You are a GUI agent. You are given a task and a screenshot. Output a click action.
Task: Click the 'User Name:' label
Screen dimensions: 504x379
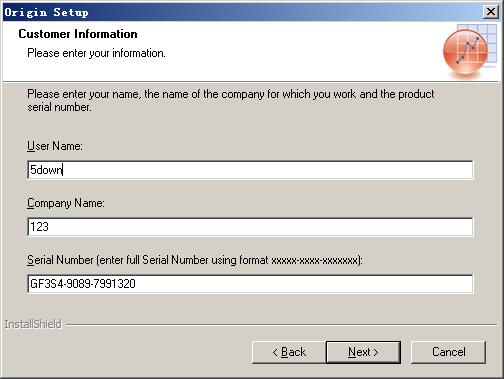point(55,146)
